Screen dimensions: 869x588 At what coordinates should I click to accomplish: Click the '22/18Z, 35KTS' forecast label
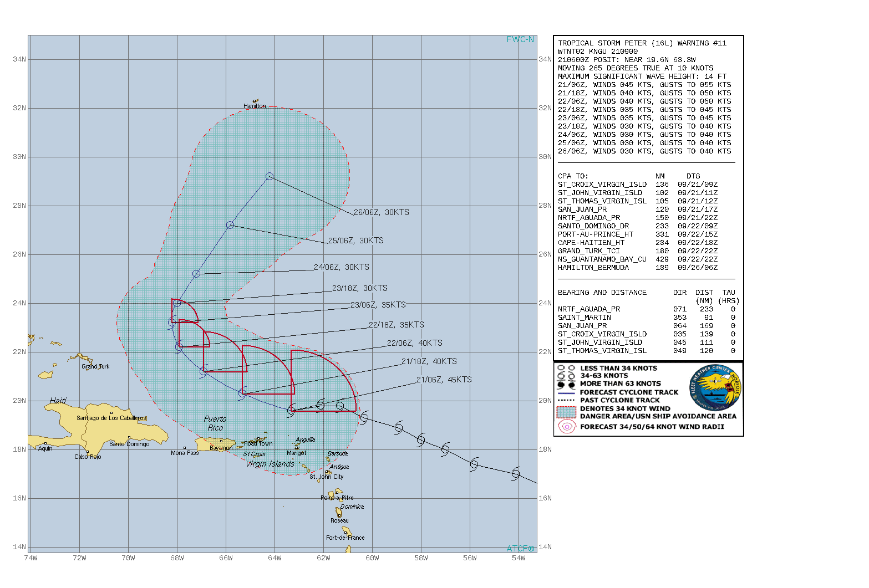[x=397, y=325]
